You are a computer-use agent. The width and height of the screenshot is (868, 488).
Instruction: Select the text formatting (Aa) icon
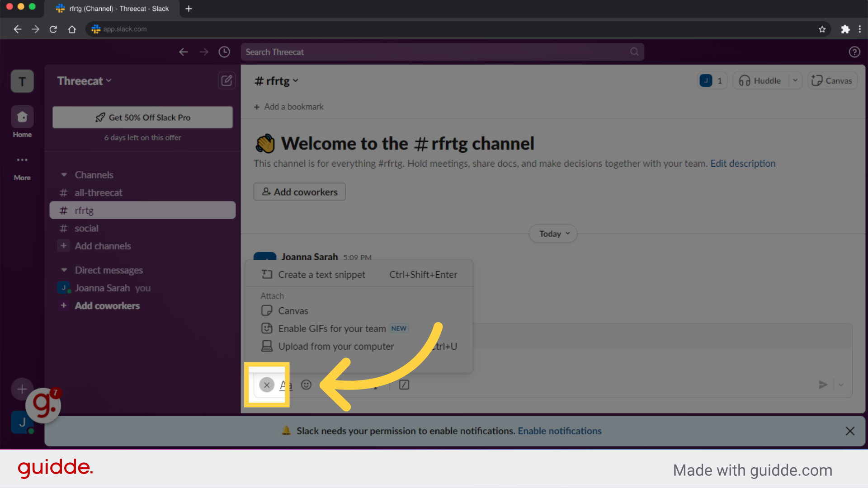click(286, 385)
